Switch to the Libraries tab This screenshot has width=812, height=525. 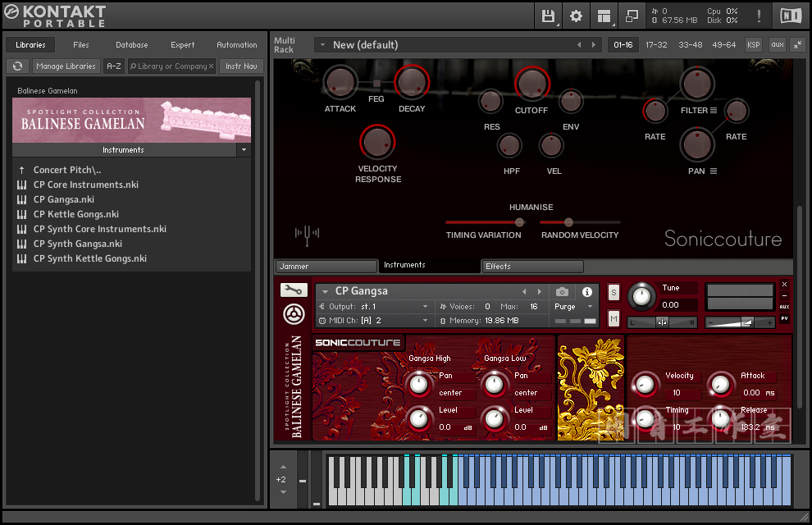point(30,45)
